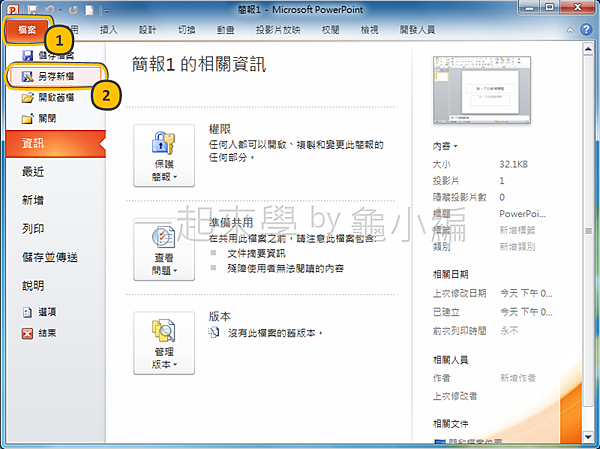The height and width of the screenshot is (449, 600).
Task: Open the 儲存並傳送 section
Action: click(x=50, y=257)
